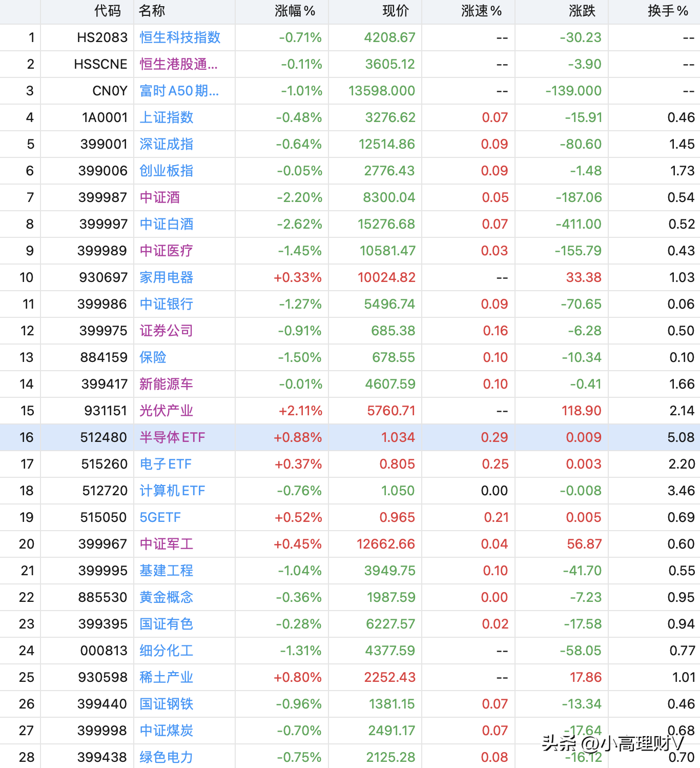Sort by the 涨跌 column header
This screenshot has width=700, height=768.
(x=582, y=11)
